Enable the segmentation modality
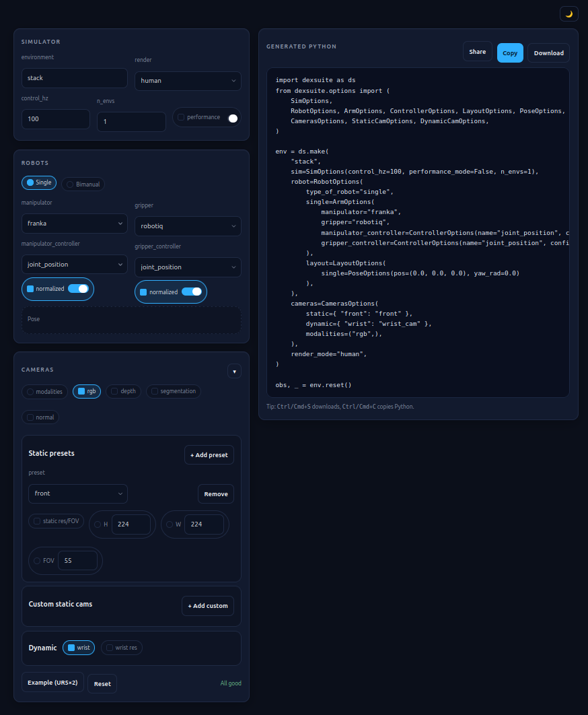Image resolution: width=588 pixels, height=715 pixels. point(174,391)
